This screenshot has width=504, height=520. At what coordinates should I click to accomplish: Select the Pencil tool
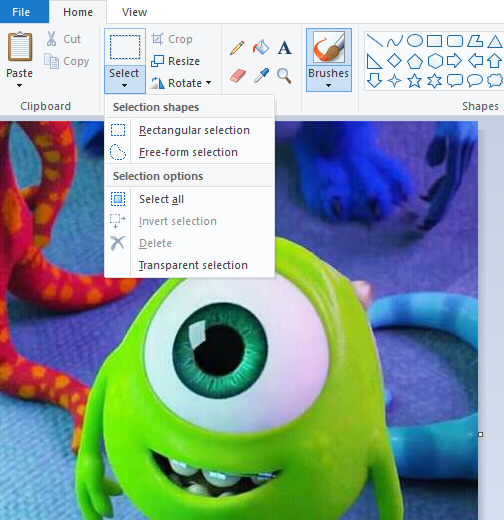(237, 48)
